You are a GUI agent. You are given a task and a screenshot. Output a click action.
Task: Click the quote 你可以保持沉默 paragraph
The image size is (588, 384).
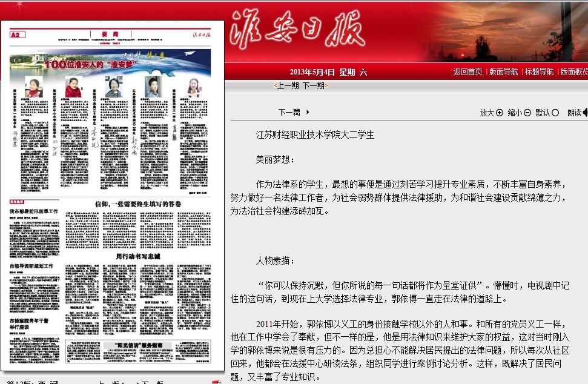400,292
